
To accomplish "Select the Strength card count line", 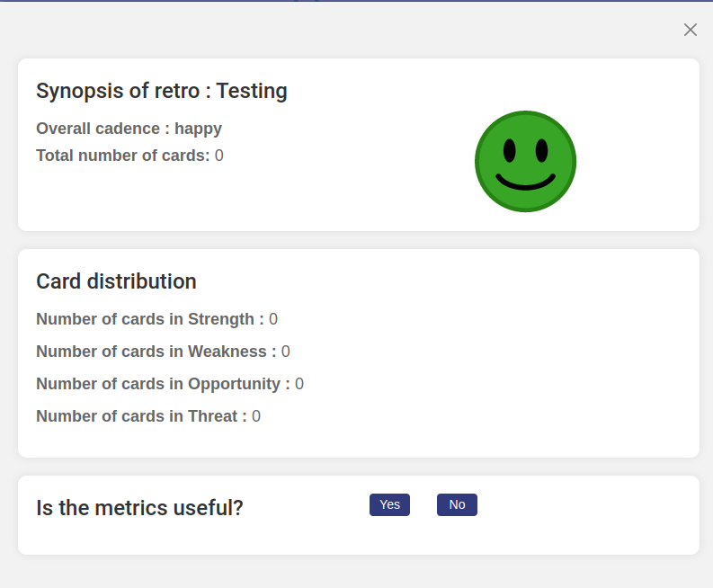I will point(156,319).
